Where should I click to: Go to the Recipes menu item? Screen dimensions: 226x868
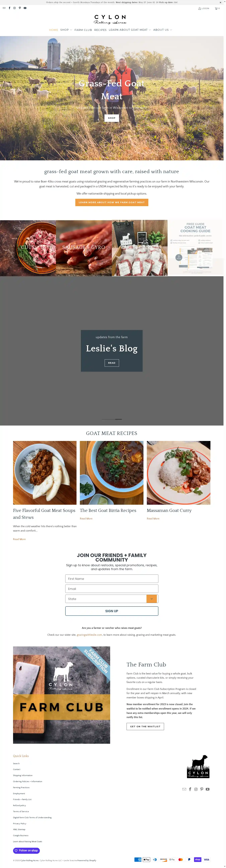pyautogui.click(x=100, y=30)
